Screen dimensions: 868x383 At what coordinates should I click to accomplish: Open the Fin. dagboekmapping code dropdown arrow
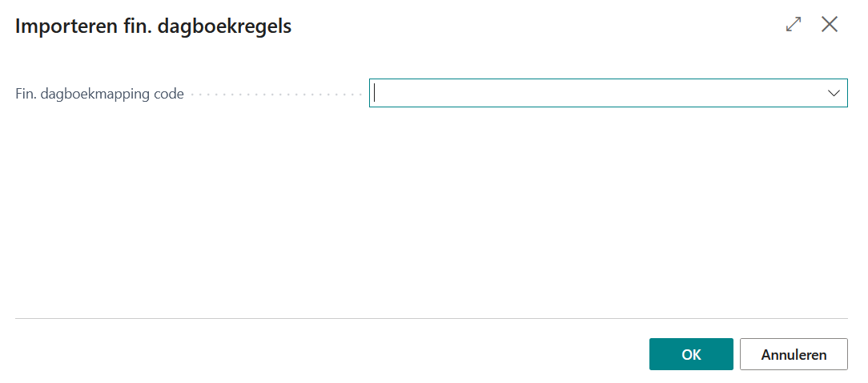pyautogui.click(x=833, y=93)
